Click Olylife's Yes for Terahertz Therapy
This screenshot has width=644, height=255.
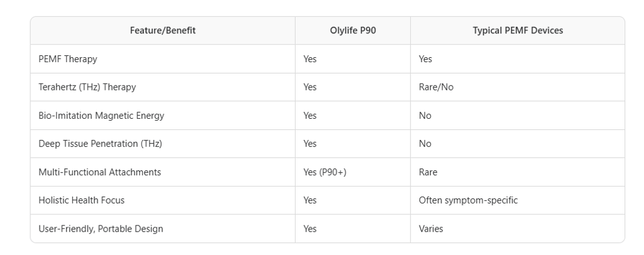point(310,87)
